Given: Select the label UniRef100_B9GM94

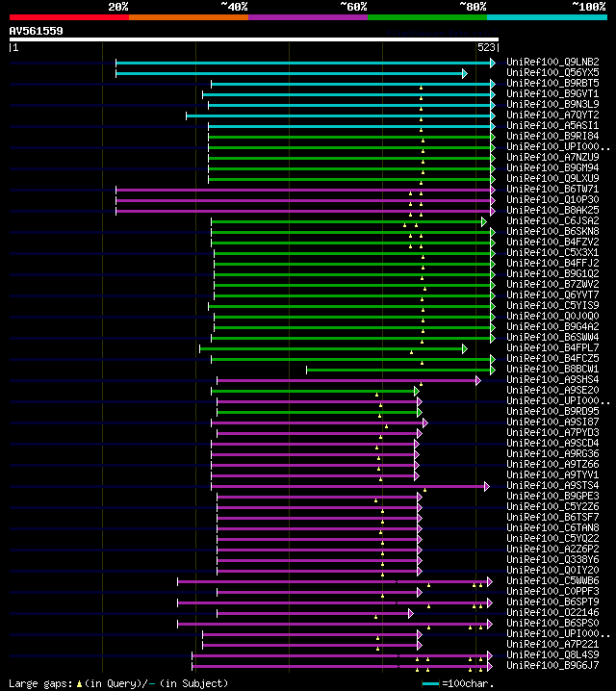Looking at the screenshot, I should click(x=552, y=167).
